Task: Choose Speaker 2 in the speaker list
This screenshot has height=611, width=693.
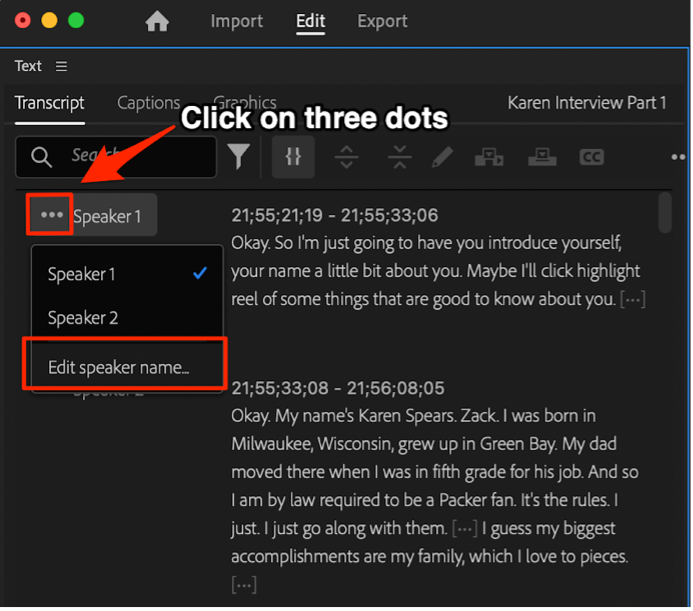Action: coord(82,318)
